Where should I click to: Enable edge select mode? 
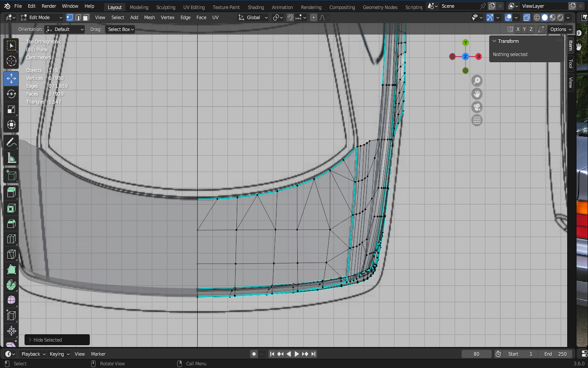click(x=78, y=18)
